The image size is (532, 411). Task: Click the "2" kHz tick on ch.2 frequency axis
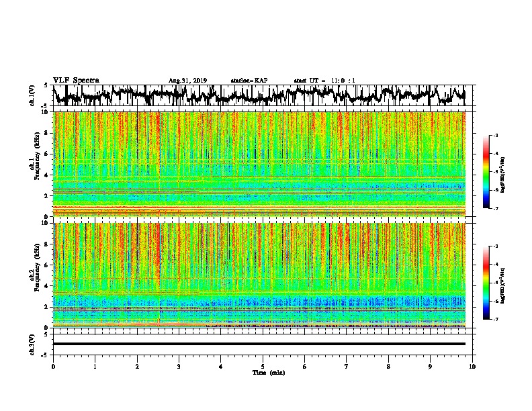(48, 306)
